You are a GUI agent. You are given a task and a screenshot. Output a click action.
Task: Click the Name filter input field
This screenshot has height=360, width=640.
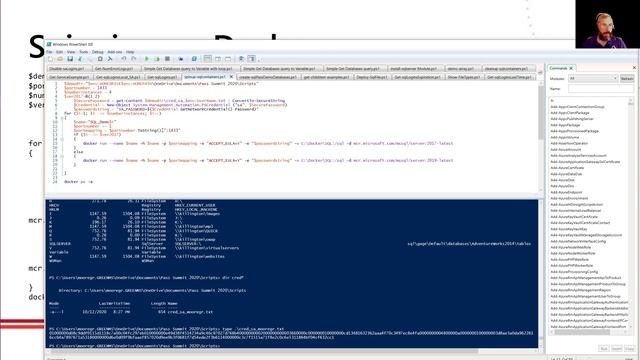tap(601, 88)
